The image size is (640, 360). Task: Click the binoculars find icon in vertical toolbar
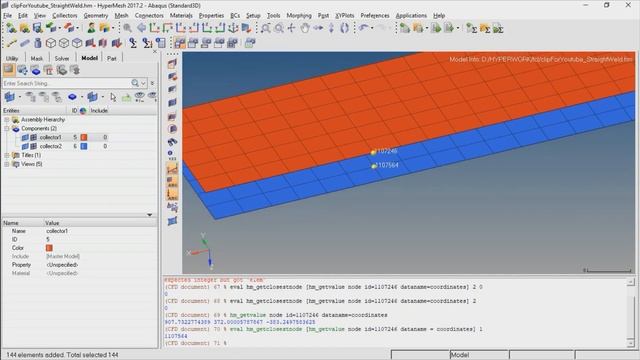172,142
